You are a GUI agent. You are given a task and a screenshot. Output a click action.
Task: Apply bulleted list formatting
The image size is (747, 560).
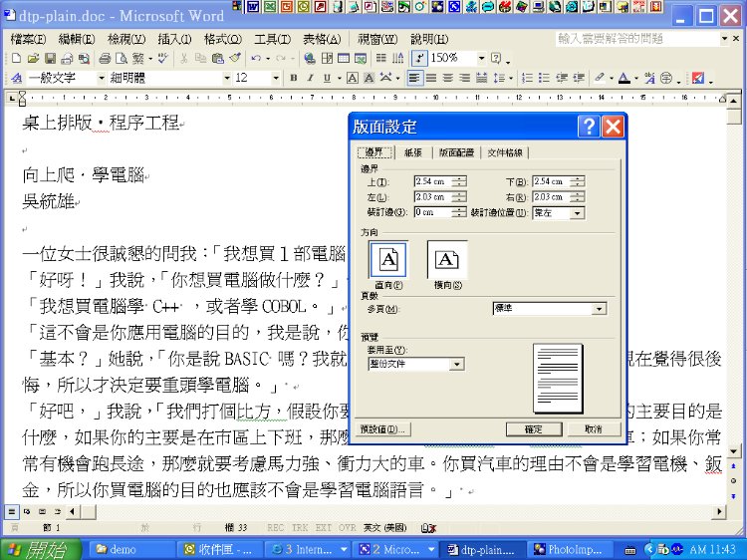(544, 78)
